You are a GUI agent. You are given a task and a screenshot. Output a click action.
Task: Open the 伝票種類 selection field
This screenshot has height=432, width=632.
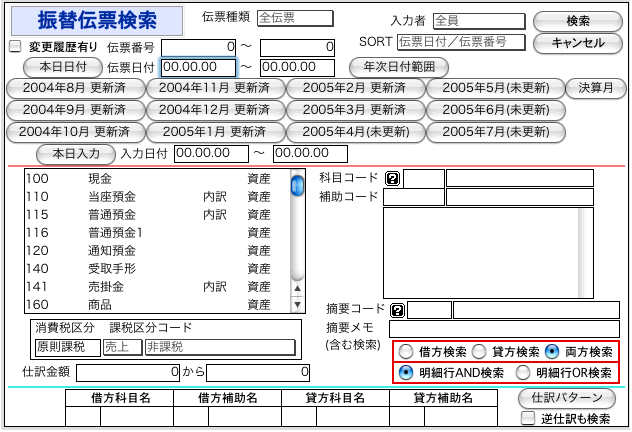point(295,18)
